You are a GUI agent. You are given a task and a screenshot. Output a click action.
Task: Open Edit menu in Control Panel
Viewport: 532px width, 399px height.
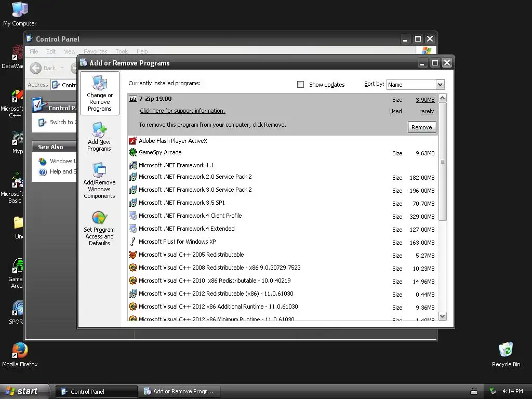pyautogui.click(x=51, y=51)
